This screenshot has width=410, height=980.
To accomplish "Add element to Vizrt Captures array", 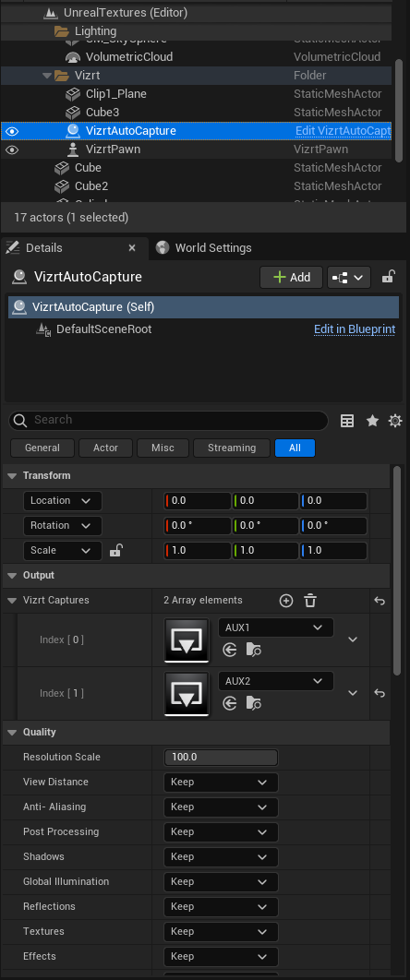I will [x=286, y=601].
